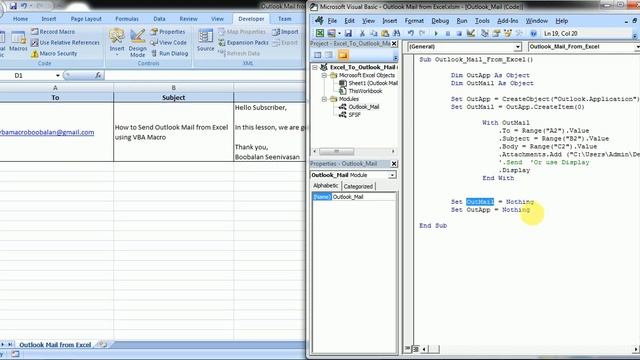This screenshot has height=360, width=640.
Task: Click the gmail address link in cell A2
Action: 47,132
